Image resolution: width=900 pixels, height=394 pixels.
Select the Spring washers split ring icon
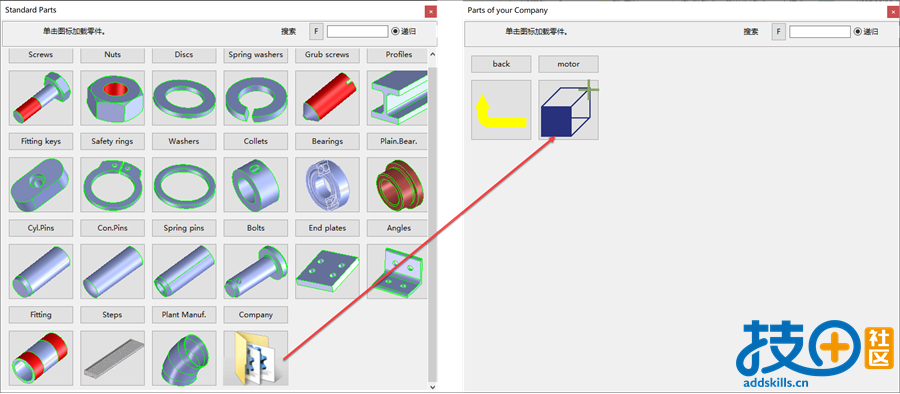[255, 98]
